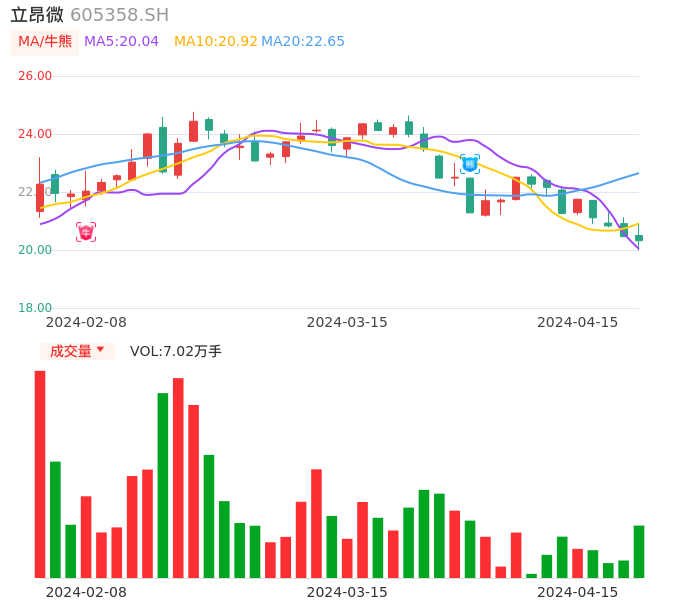Open the 成交量 indicator dropdown
This screenshot has width=686, height=606.
(77, 351)
